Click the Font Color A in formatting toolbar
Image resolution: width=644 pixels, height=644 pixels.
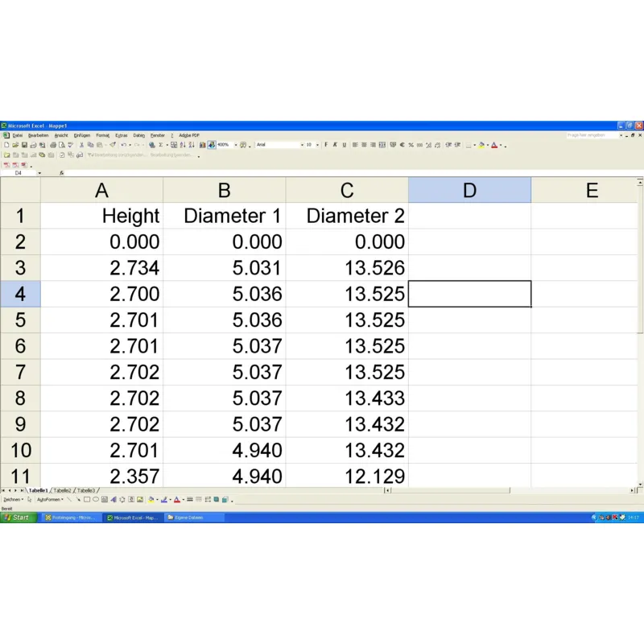pos(494,145)
